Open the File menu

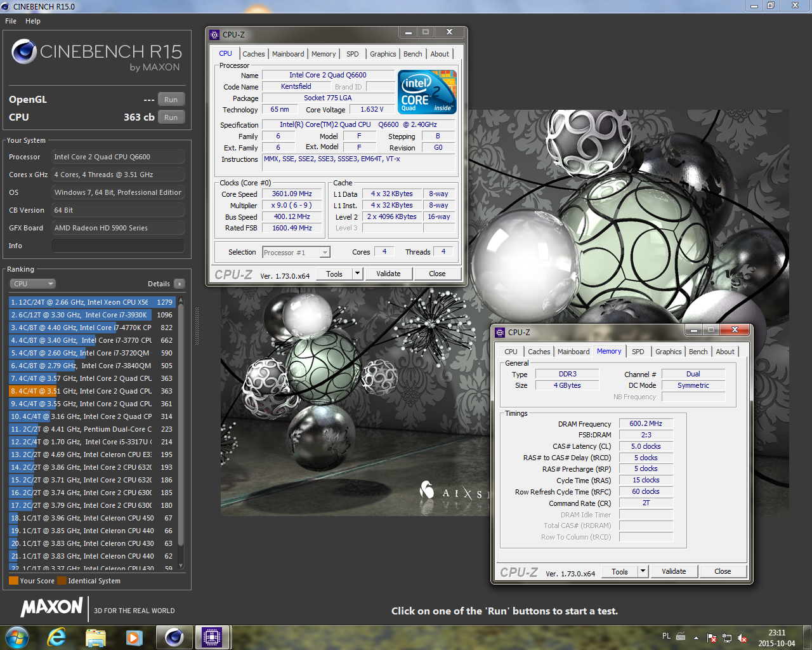[11, 21]
